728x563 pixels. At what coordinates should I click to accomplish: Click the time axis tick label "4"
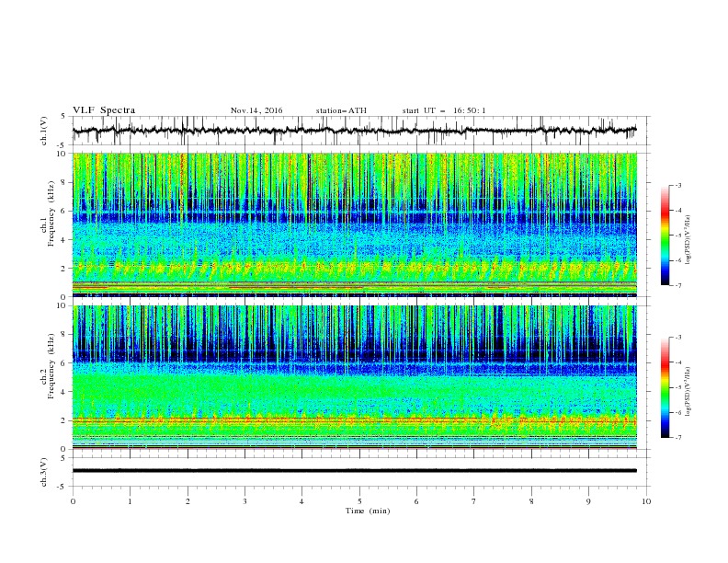pyautogui.click(x=302, y=501)
